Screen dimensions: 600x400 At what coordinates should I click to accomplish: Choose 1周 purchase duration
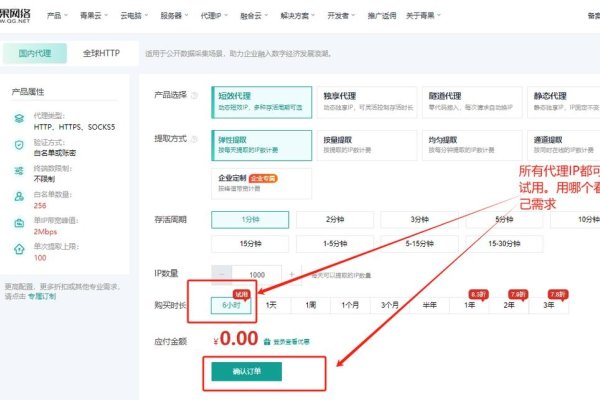pos(311,305)
